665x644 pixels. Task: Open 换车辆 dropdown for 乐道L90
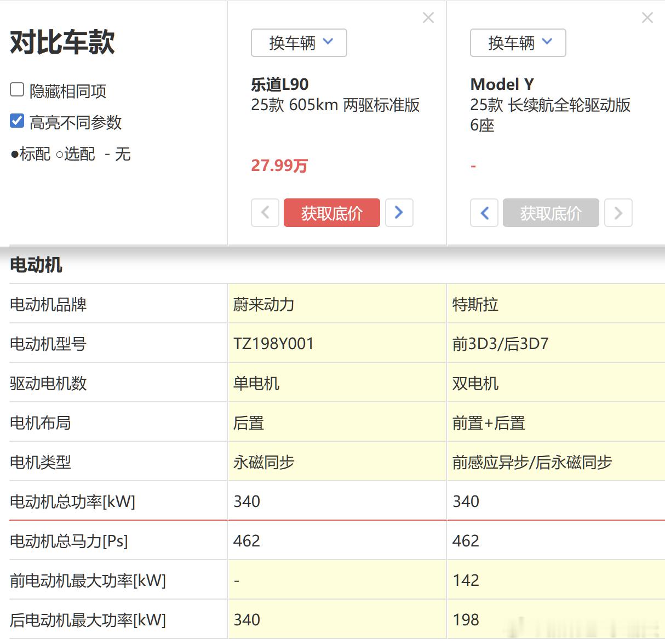[x=299, y=43]
